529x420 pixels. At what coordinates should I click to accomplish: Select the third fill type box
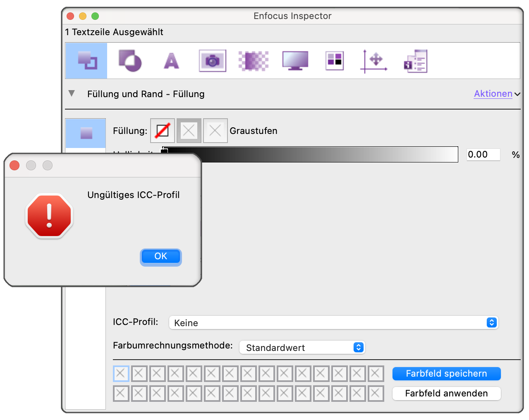click(215, 131)
